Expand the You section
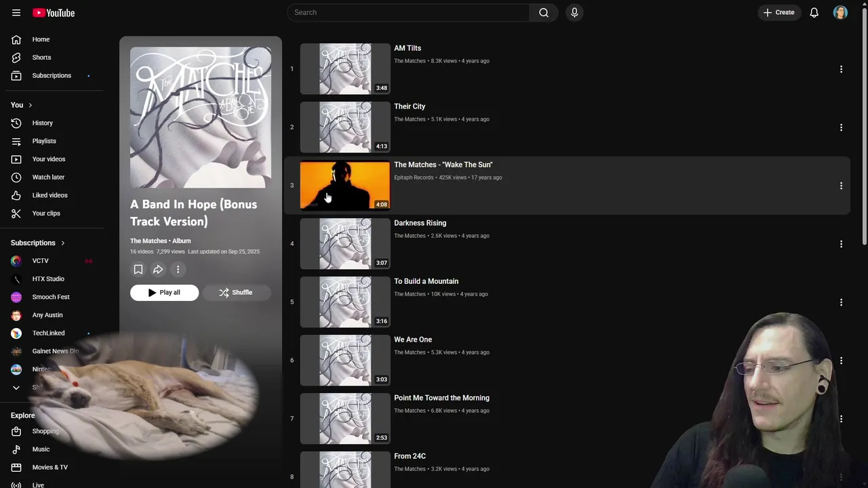The image size is (868, 488). 22,105
